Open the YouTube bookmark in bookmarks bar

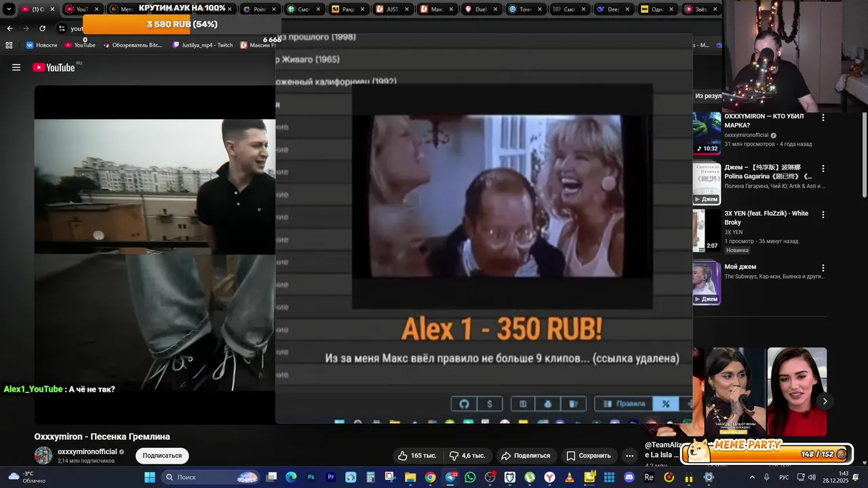pos(80,45)
